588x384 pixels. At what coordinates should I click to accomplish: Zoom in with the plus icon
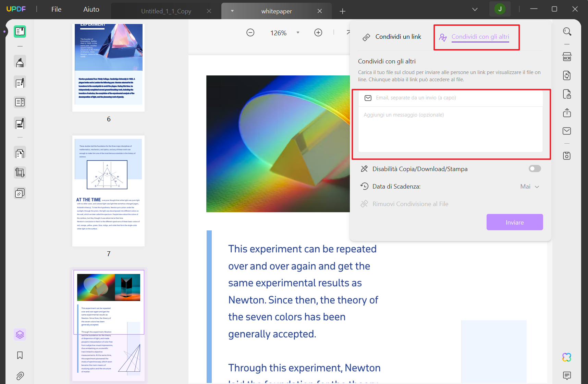(318, 33)
